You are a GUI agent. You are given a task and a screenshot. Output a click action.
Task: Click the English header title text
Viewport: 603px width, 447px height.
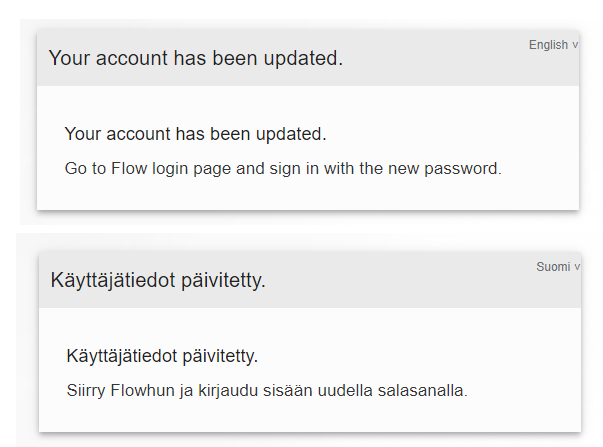pyautogui.click(x=195, y=58)
